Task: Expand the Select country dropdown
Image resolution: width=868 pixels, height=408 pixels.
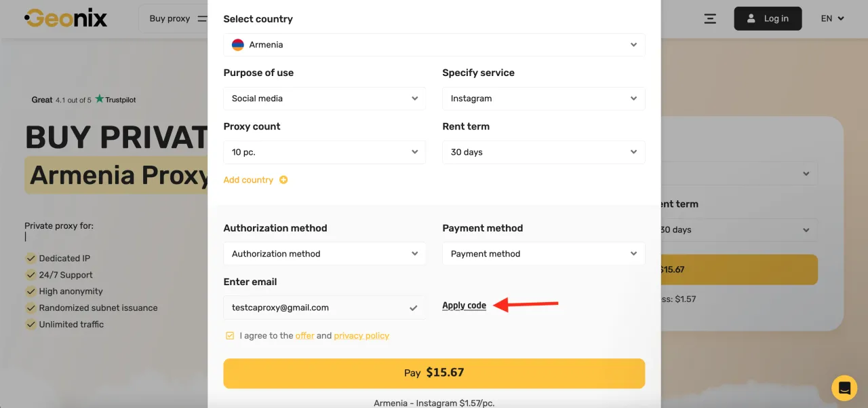Action: [x=434, y=45]
